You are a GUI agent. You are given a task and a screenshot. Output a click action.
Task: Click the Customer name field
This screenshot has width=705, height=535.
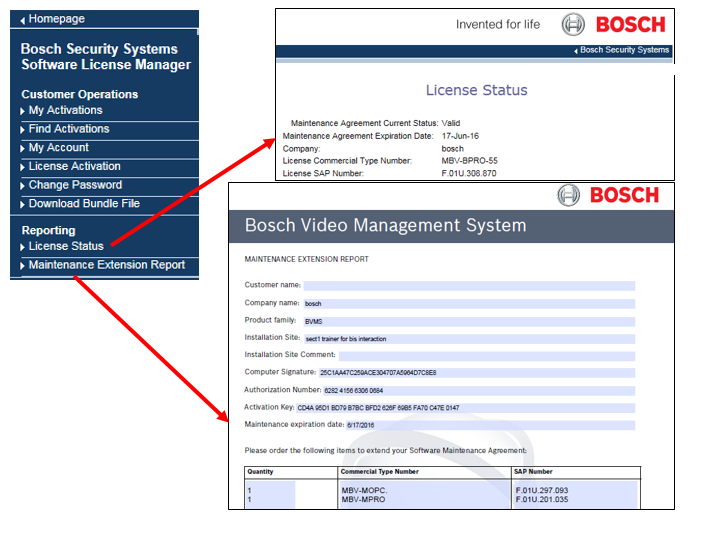[x=469, y=286]
